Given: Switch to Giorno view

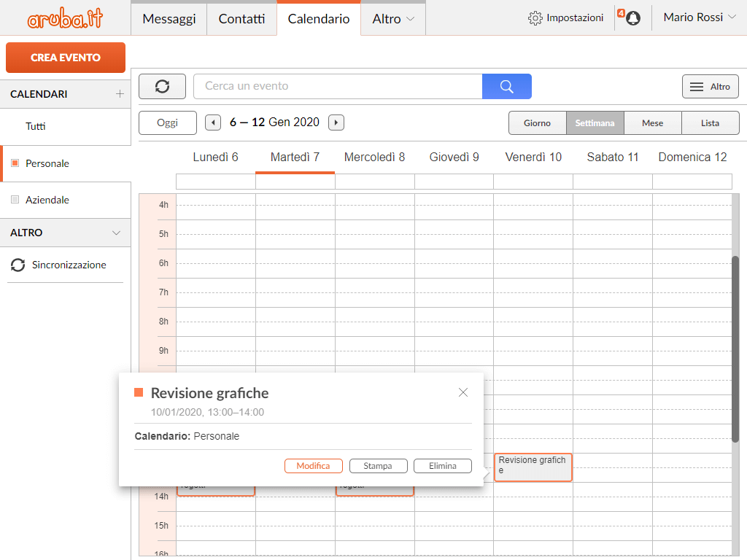Looking at the screenshot, I should tap(537, 123).
